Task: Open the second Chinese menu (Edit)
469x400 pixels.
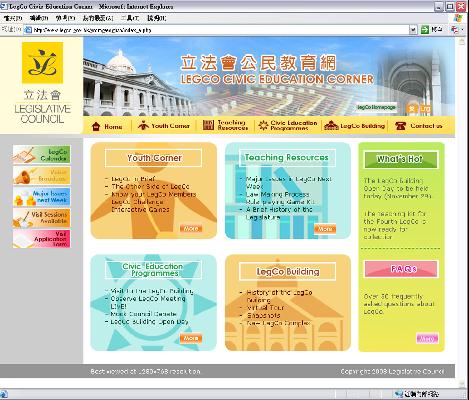Action: point(39,18)
